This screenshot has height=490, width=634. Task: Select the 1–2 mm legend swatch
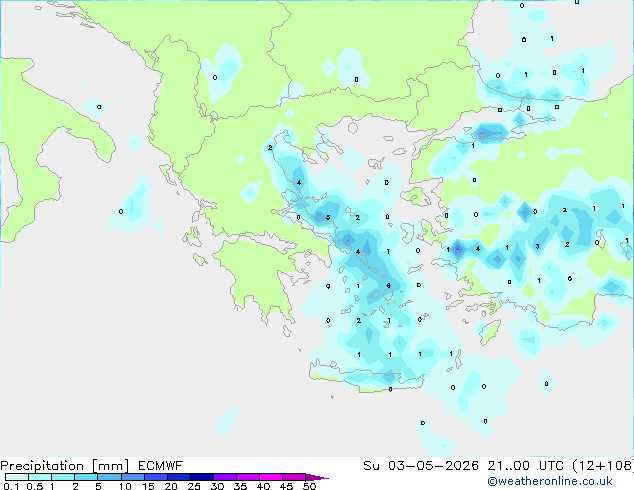coord(63,477)
